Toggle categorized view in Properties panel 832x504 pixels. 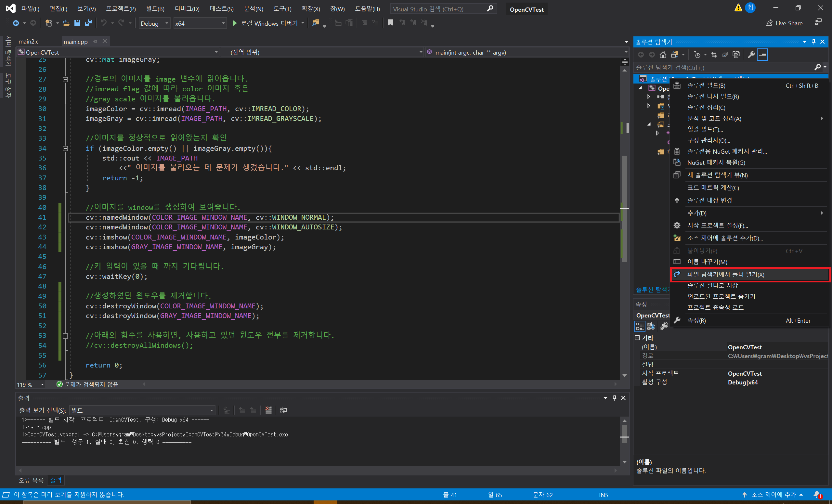[640, 326]
